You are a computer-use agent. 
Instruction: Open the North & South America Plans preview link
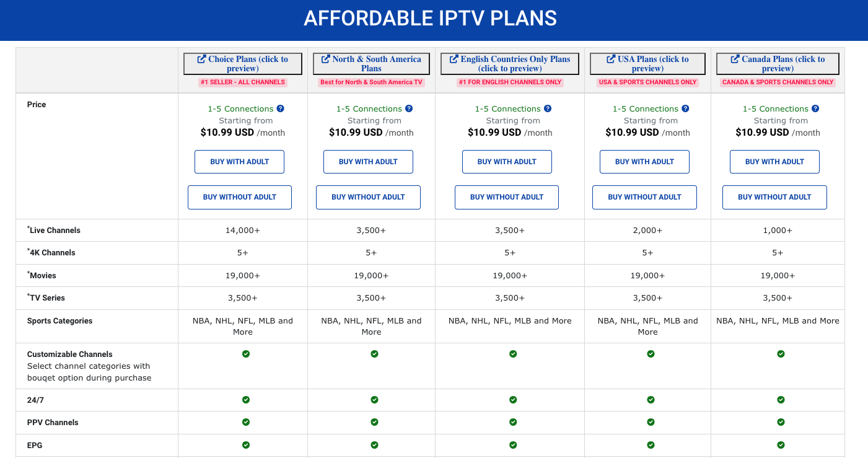click(x=370, y=63)
